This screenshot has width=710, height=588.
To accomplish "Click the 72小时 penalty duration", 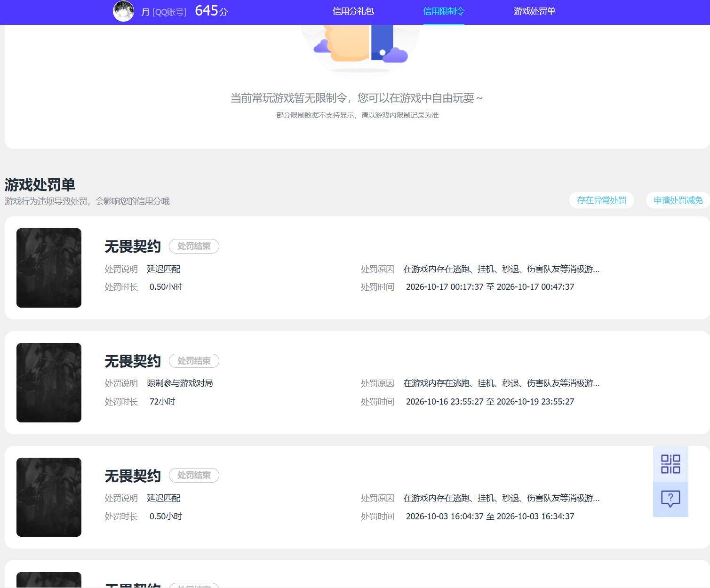I will point(162,402).
